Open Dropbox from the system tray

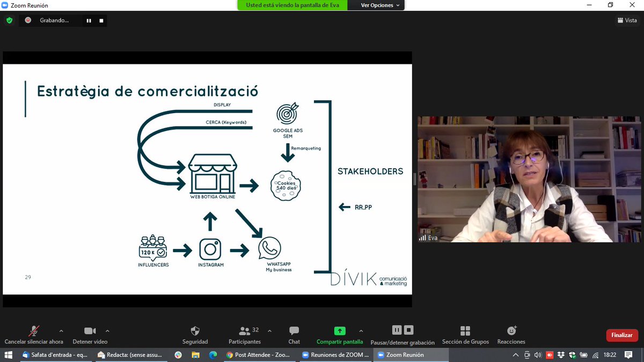[561, 355]
